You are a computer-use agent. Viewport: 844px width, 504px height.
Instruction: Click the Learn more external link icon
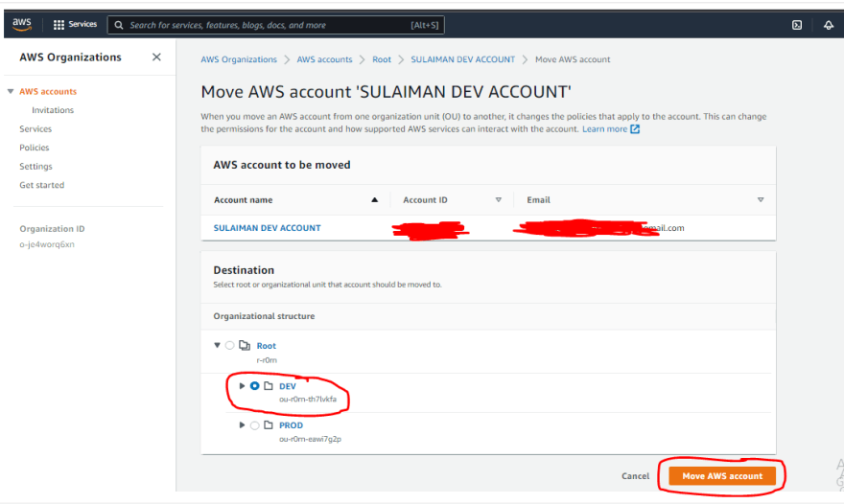pyautogui.click(x=635, y=129)
